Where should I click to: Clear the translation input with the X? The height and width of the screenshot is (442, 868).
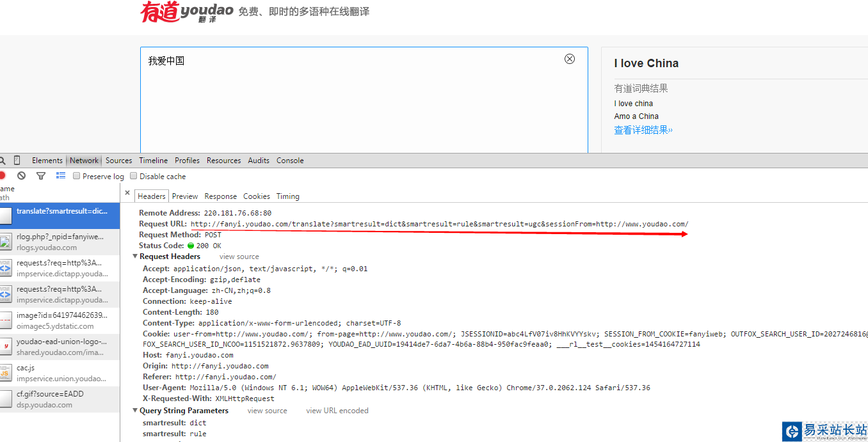click(x=570, y=59)
